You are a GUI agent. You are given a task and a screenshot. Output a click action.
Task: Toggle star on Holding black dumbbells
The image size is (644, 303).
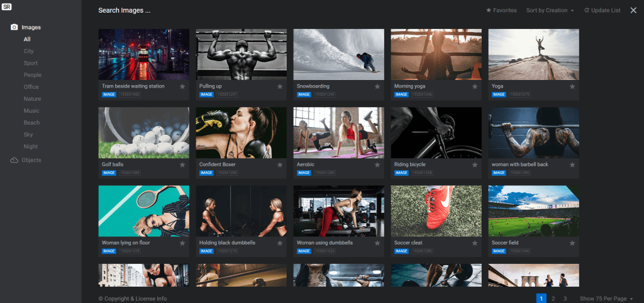(x=280, y=243)
